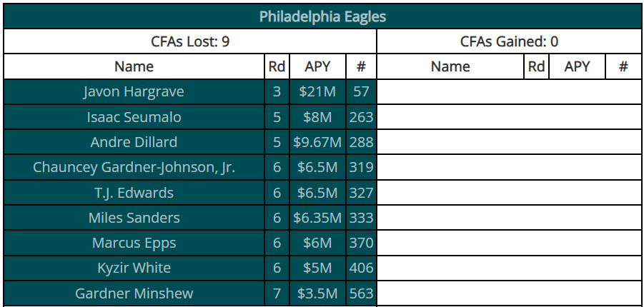Click the T.J. Edwards name cell
644x307 pixels.
point(134,193)
